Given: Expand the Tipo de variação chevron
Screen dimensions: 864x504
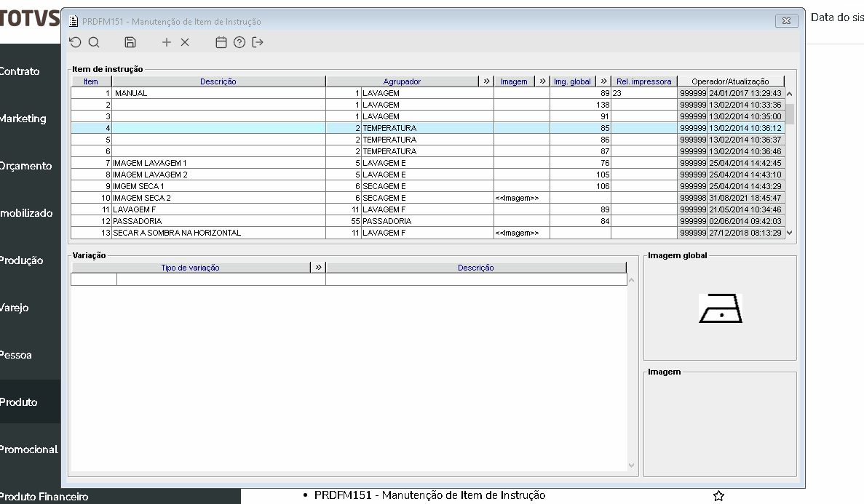Looking at the screenshot, I should click(x=318, y=267).
